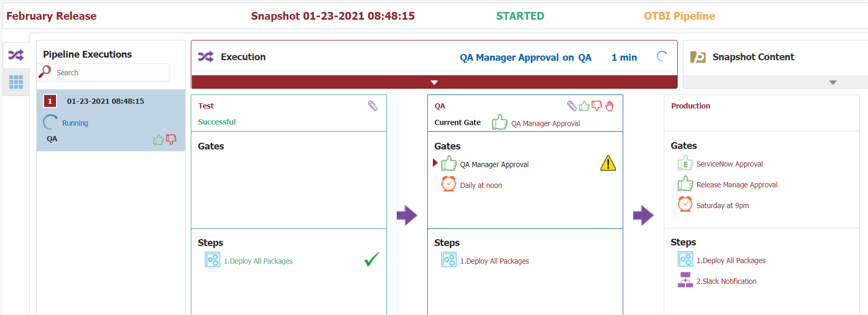Expand the Snapshot Content dropdown arrow

(833, 83)
